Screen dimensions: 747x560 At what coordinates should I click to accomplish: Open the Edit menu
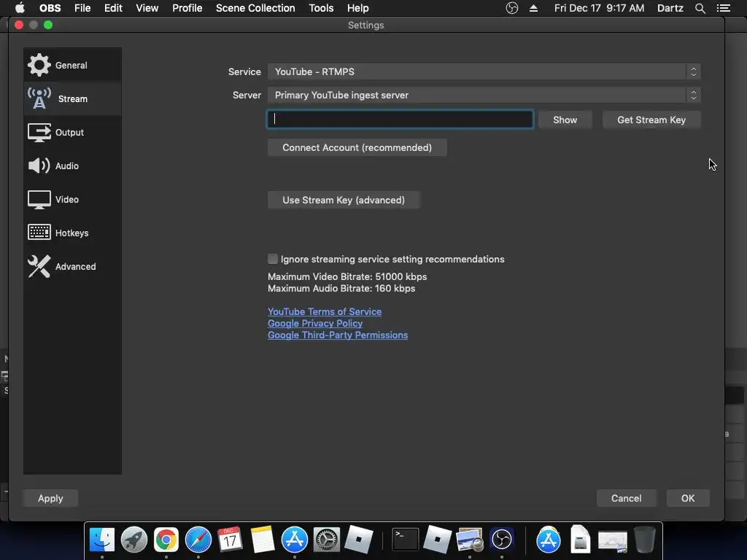tap(113, 8)
